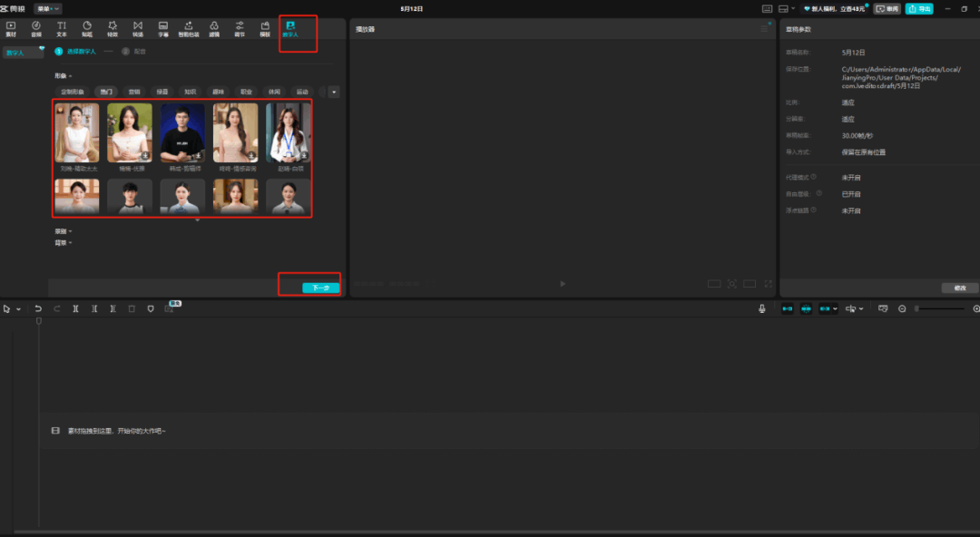The image size is (980, 537).
Task: Open the 转场 (Transitions) panel
Action: point(138,28)
